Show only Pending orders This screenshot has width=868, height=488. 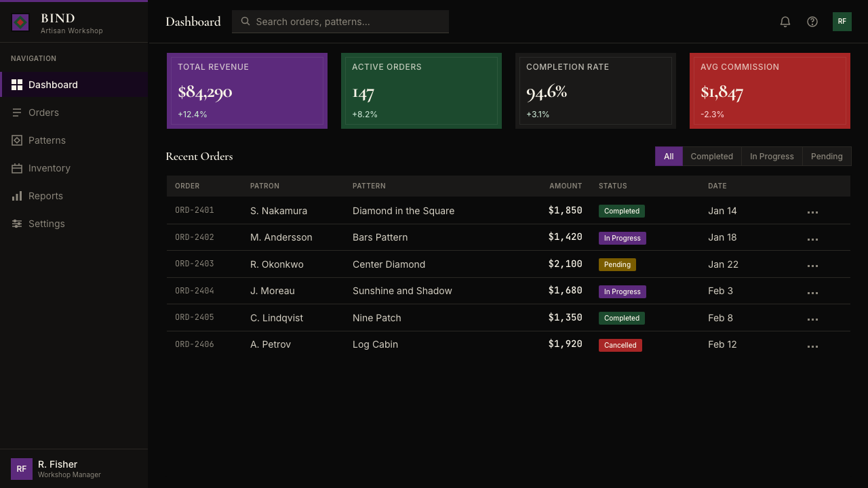[827, 157]
